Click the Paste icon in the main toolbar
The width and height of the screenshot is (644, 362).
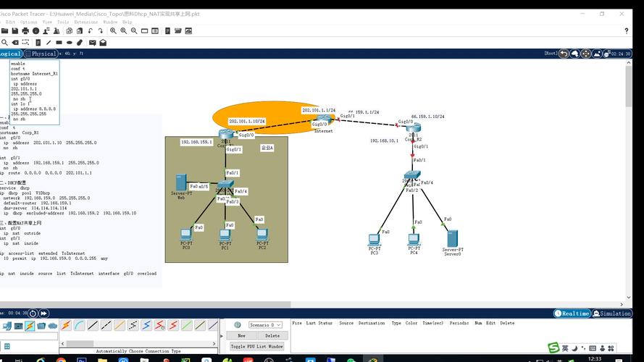click(80, 31)
